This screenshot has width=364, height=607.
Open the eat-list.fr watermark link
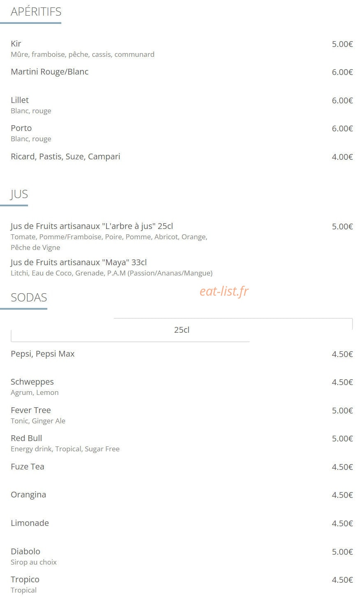[224, 291]
